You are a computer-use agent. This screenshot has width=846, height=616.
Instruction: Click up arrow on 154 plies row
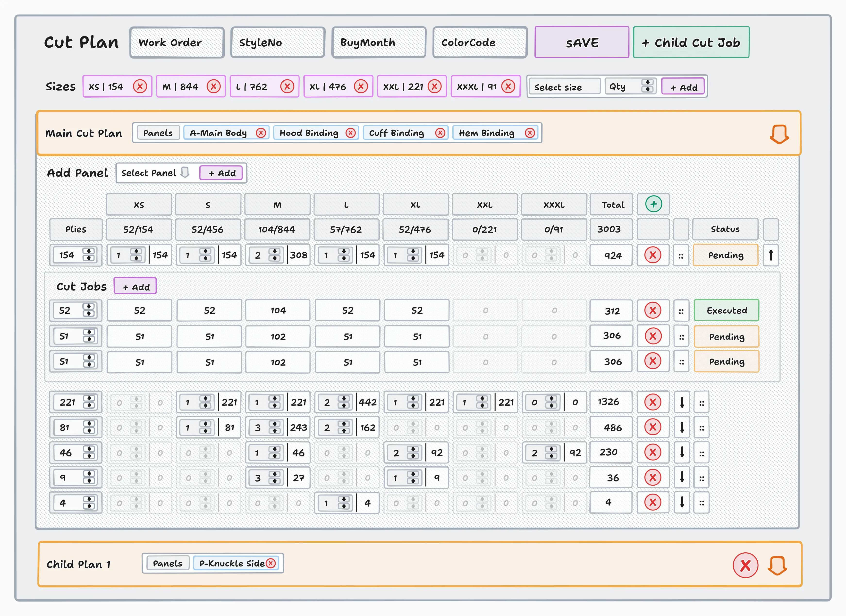pos(771,255)
